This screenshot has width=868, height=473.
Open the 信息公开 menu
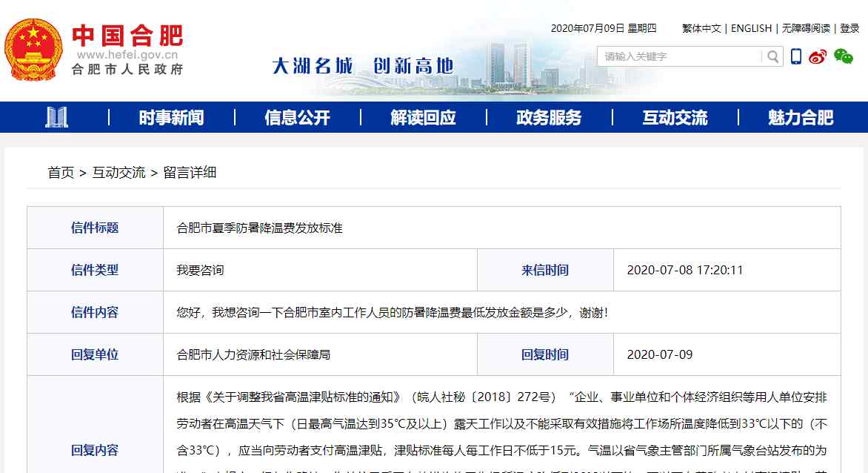297,117
